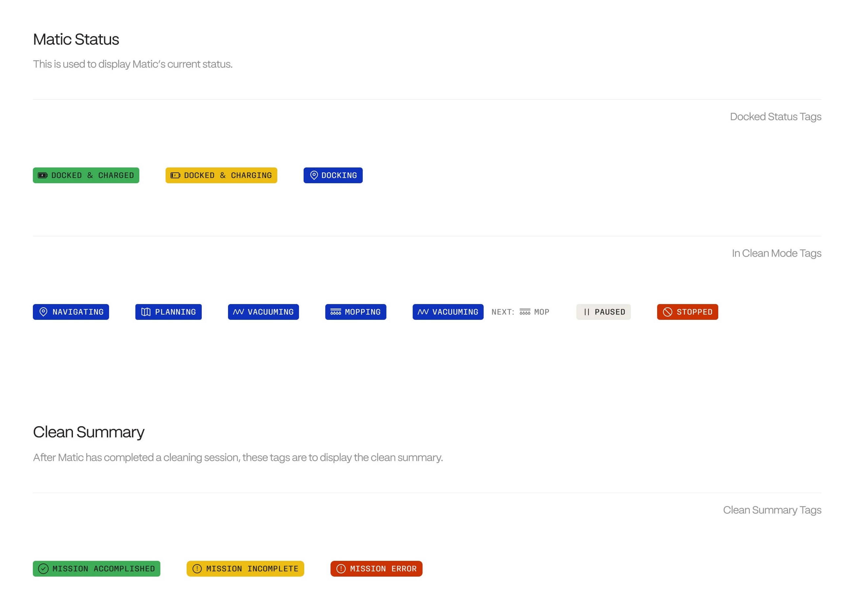Click the Clean Summary heading
This screenshot has width=850, height=616.
pos(89,432)
